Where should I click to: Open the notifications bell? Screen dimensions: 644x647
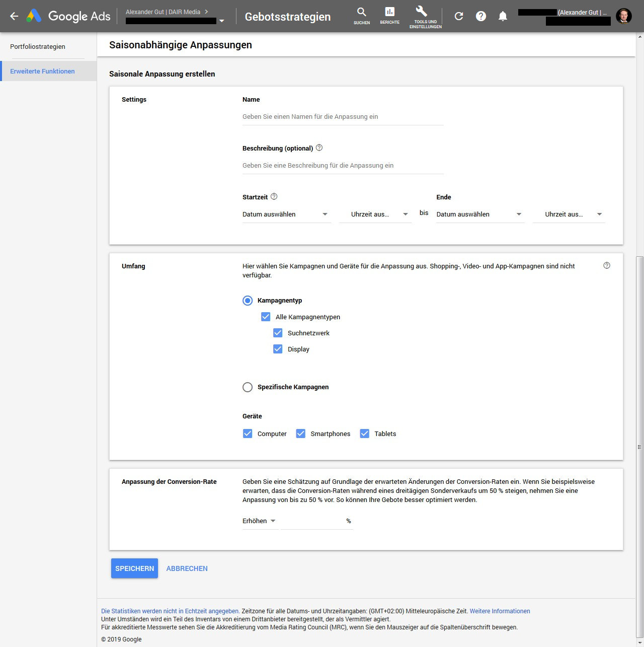(503, 16)
